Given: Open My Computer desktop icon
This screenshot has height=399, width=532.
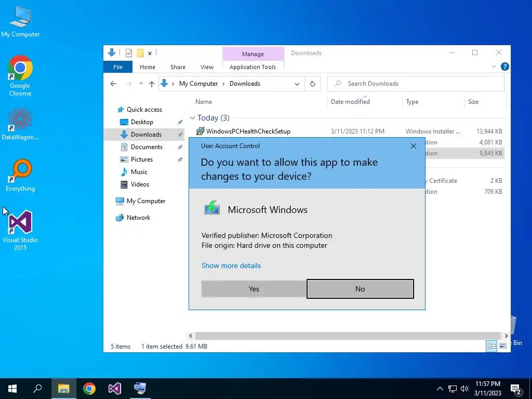Looking at the screenshot, I should (x=20, y=21).
